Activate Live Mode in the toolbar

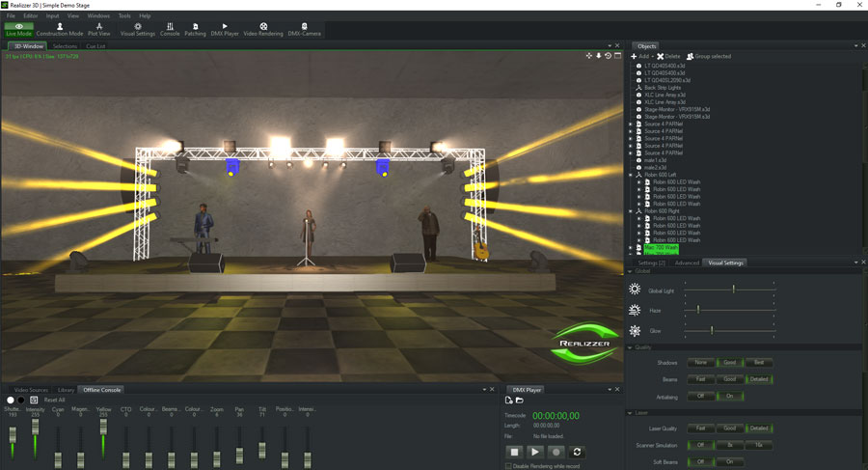(19, 29)
